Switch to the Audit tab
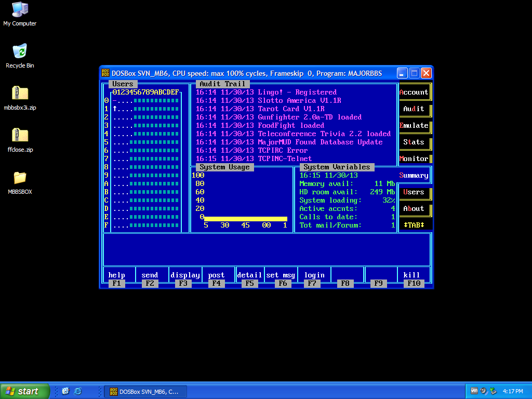Image resolution: width=532 pixels, height=399 pixels. click(414, 109)
